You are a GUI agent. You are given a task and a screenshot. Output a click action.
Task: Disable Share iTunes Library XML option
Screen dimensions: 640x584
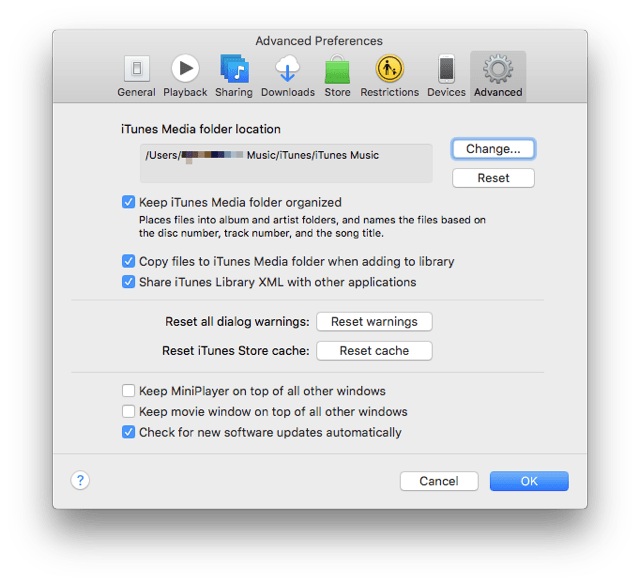[129, 282]
